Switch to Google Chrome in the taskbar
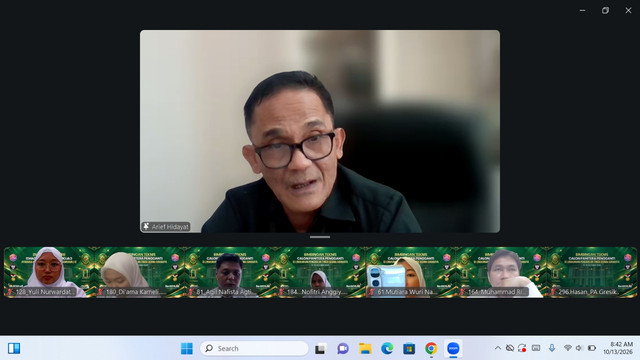Screen dimensions: 640x360 coord(431,349)
